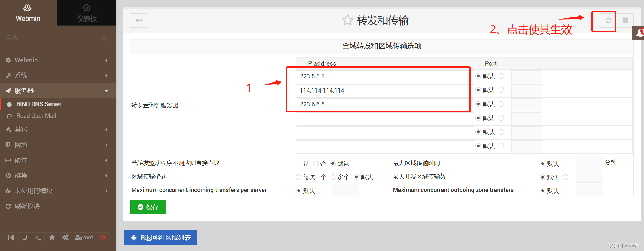Expand the 未使用的模块 category

point(58,191)
